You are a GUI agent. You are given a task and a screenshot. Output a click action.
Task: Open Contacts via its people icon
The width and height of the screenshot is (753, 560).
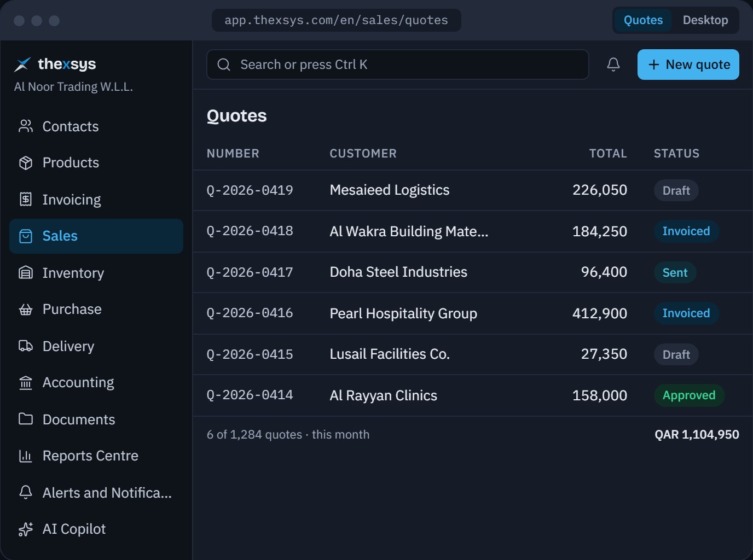coord(26,126)
